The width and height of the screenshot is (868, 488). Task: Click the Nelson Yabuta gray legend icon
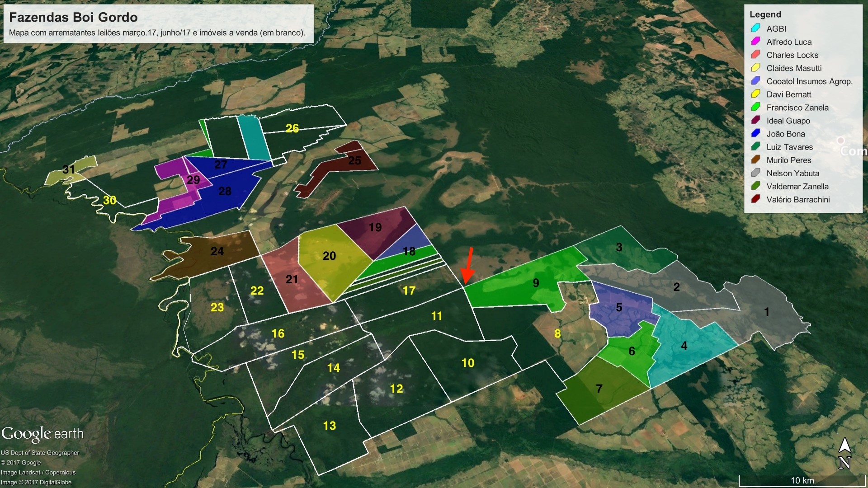[755, 173]
